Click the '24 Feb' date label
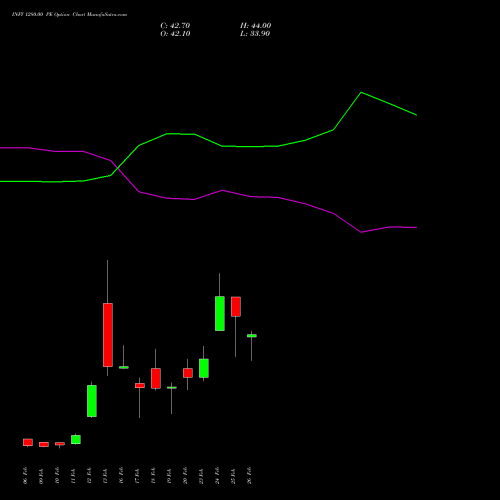Viewport: 500px width, 500px height. pyautogui.click(x=217, y=475)
